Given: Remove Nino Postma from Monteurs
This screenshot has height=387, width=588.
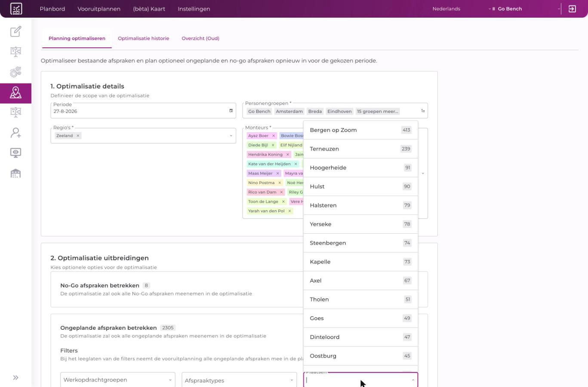Looking at the screenshot, I should pos(280,183).
